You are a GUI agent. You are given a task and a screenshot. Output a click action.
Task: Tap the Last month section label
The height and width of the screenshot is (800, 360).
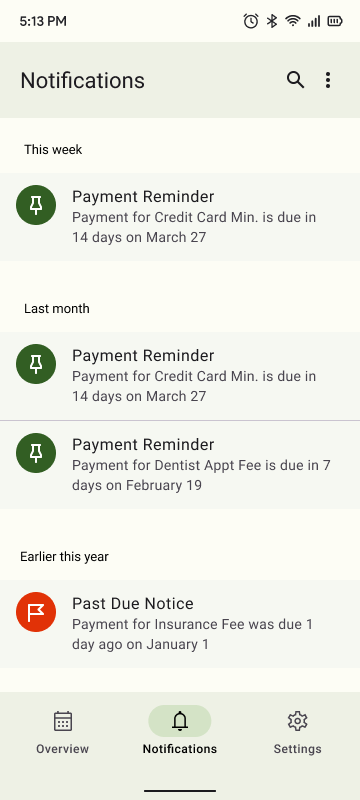pos(57,308)
